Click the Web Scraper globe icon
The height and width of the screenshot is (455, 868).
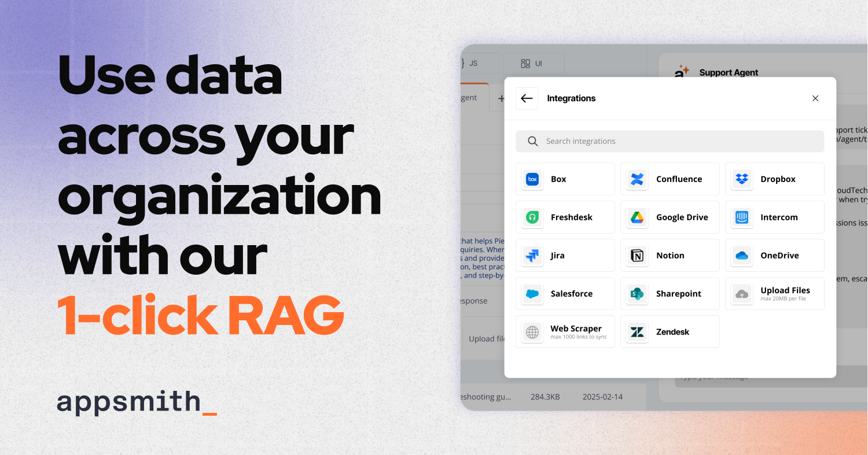532,332
